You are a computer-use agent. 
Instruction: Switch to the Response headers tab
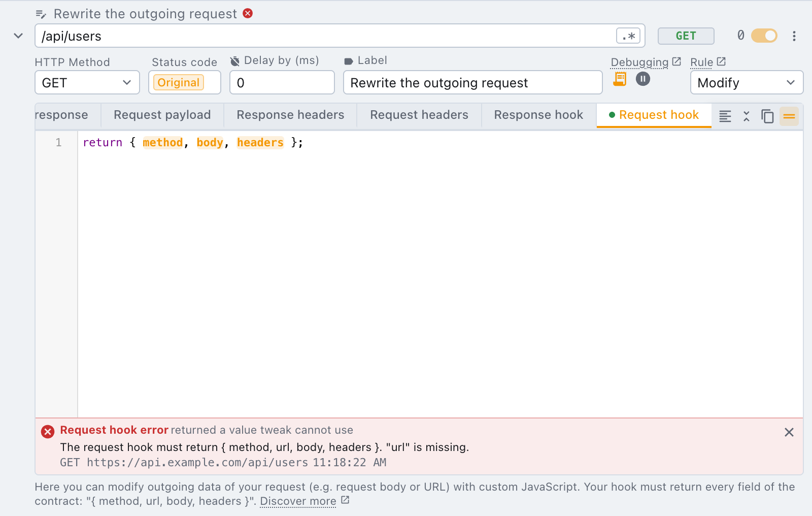point(290,115)
